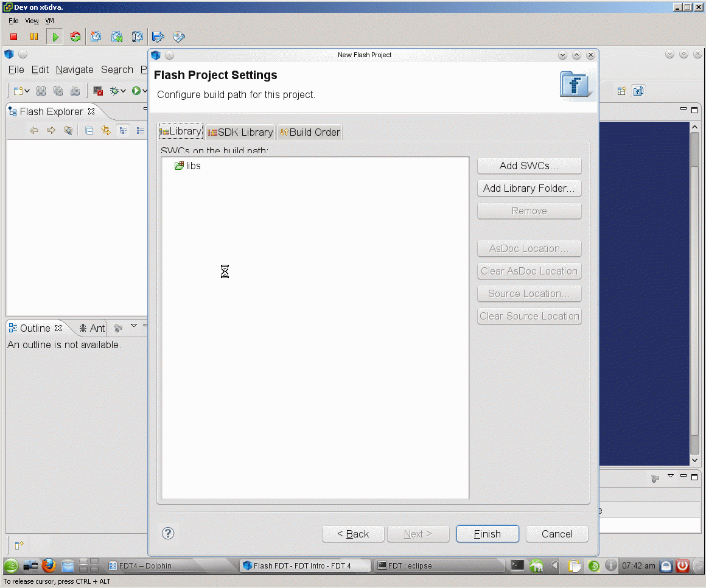Click the New wizard toolbar icon
The image size is (706, 588).
18,91
